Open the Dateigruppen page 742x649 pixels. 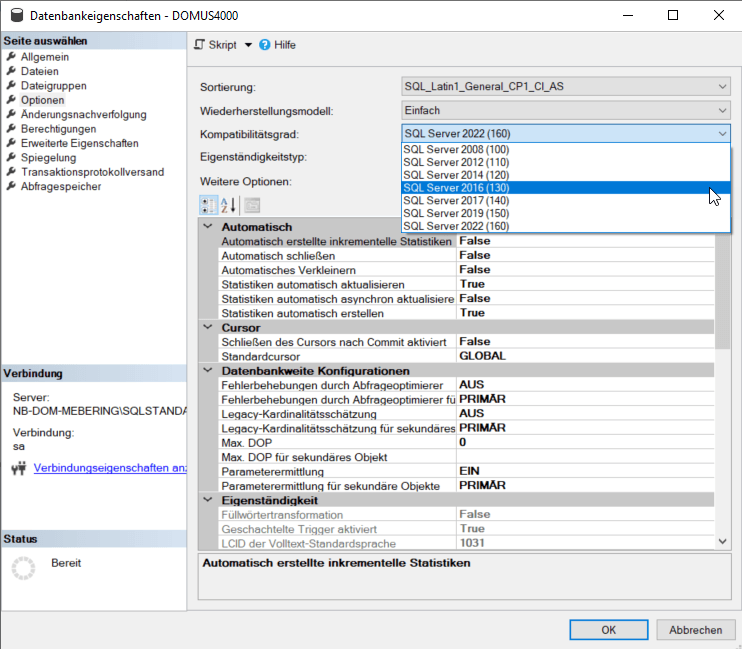(53, 86)
